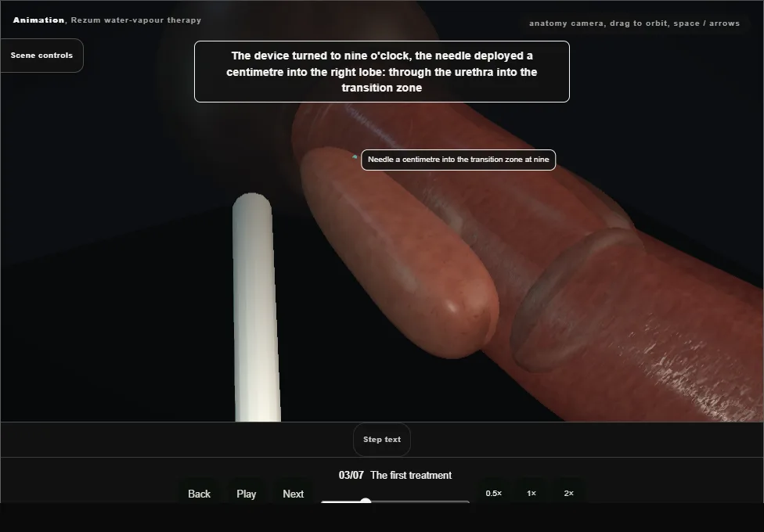This screenshot has height=532, width=764.
Task: Click the 'Rezum water-vapour therapy' title text
Action: tap(136, 20)
